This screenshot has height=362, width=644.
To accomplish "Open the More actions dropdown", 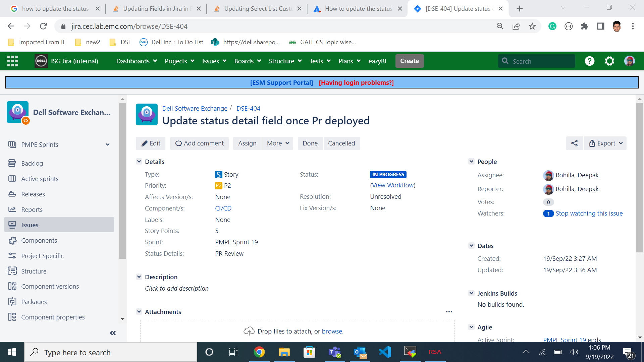I will 277,143.
